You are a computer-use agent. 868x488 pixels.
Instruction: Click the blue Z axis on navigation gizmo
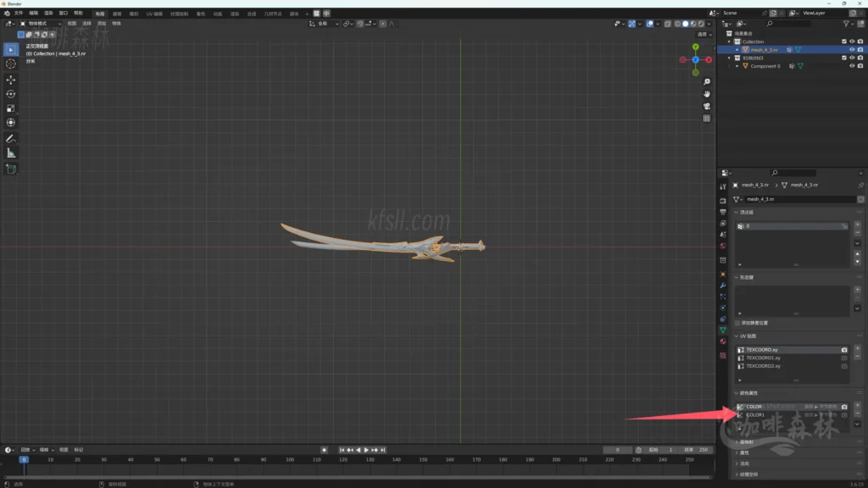(695, 59)
